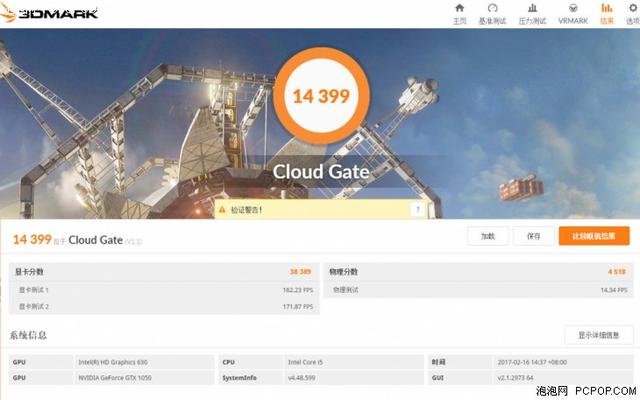
Task: Go to the Home (主页) page icon
Action: 460,8
